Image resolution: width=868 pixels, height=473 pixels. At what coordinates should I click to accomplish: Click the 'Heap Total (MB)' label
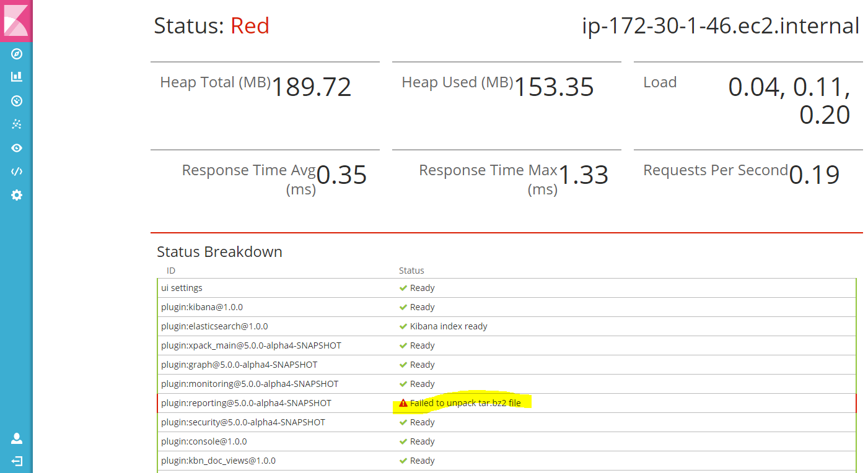(x=216, y=82)
